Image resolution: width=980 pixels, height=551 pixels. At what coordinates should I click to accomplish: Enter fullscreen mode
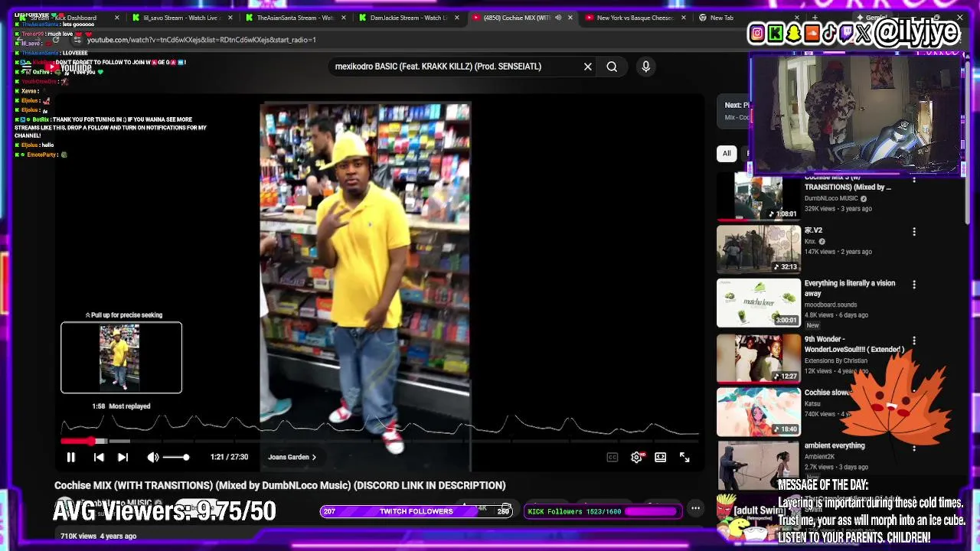684,457
